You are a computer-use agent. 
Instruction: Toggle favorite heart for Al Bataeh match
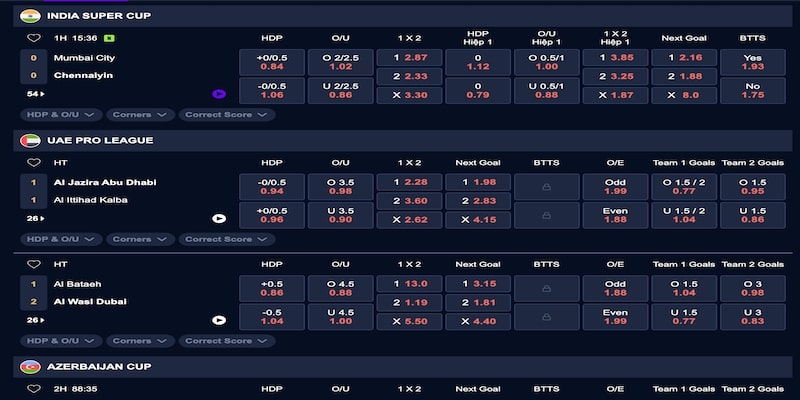point(33,264)
